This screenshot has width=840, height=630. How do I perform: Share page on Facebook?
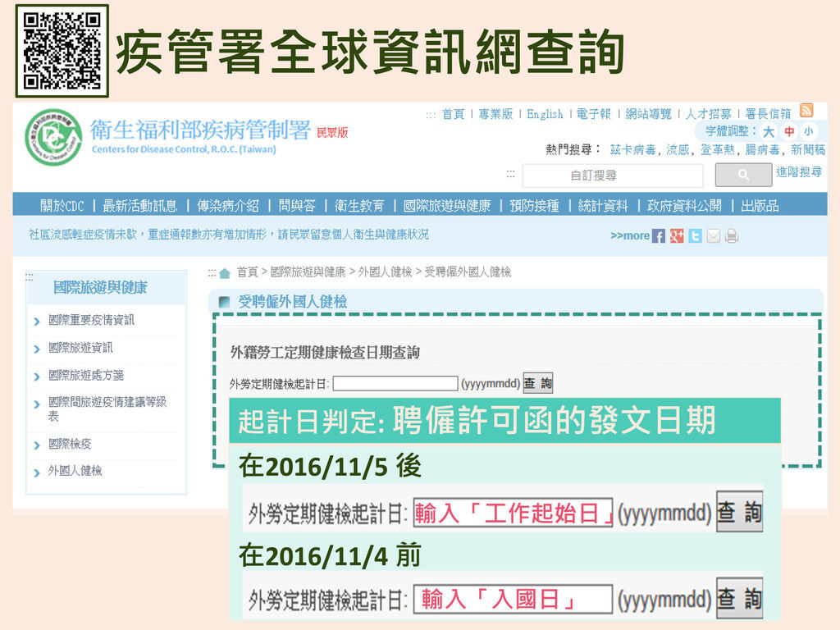coord(659,236)
